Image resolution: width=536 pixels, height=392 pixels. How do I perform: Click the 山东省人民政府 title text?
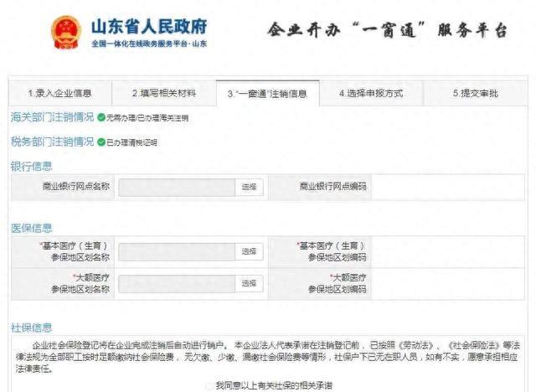[x=149, y=27]
